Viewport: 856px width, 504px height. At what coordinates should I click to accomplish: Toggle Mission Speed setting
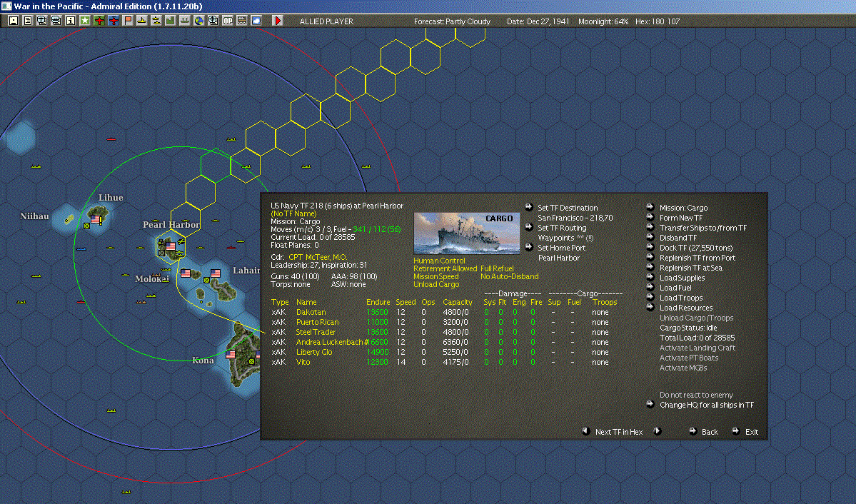click(435, 276)
